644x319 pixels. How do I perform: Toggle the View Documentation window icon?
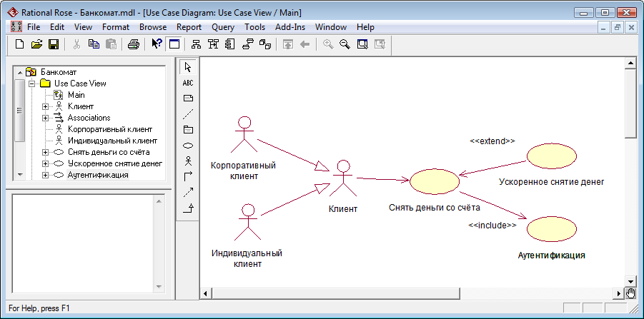[174, 44]
